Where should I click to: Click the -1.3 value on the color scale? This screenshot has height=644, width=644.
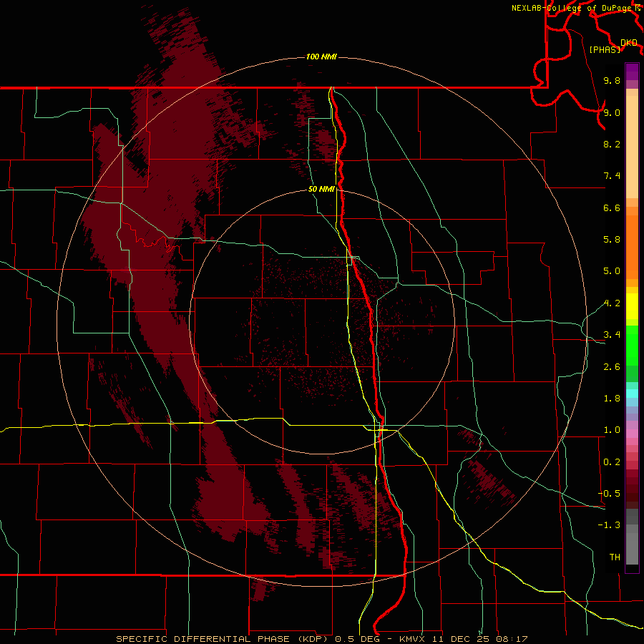click(x=609, y=525)
